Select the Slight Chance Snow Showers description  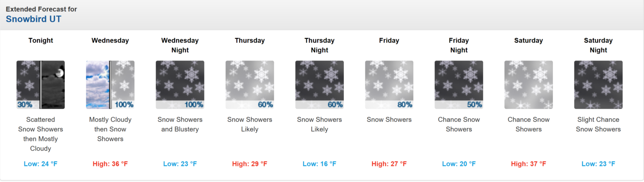[x=598, y=124]
